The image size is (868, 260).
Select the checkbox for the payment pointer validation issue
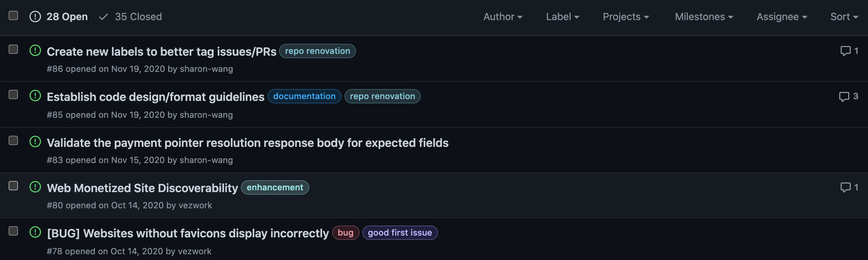[x=13, y=140]
